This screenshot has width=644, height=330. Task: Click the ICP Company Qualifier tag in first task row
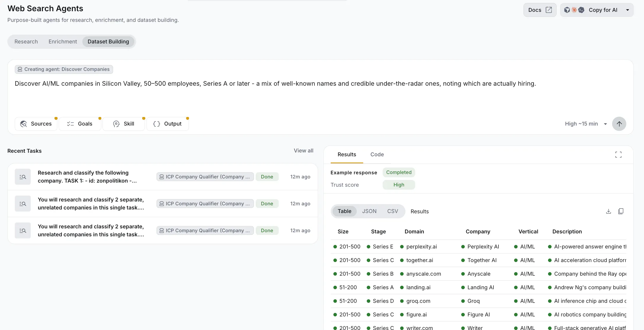tap(205, 177)
